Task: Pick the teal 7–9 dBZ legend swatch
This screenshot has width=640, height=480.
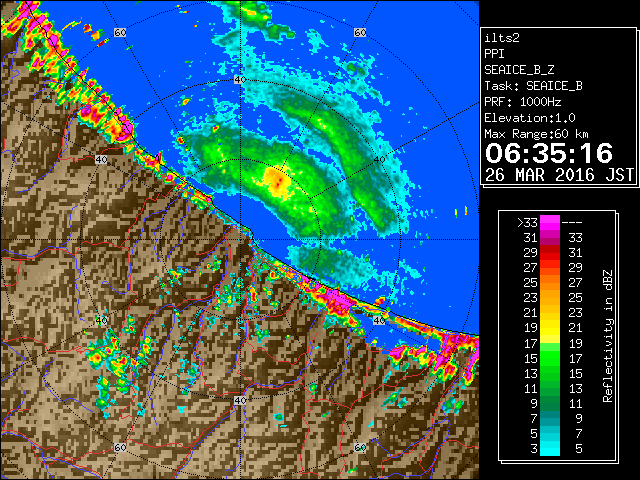Action: (550, 418)
